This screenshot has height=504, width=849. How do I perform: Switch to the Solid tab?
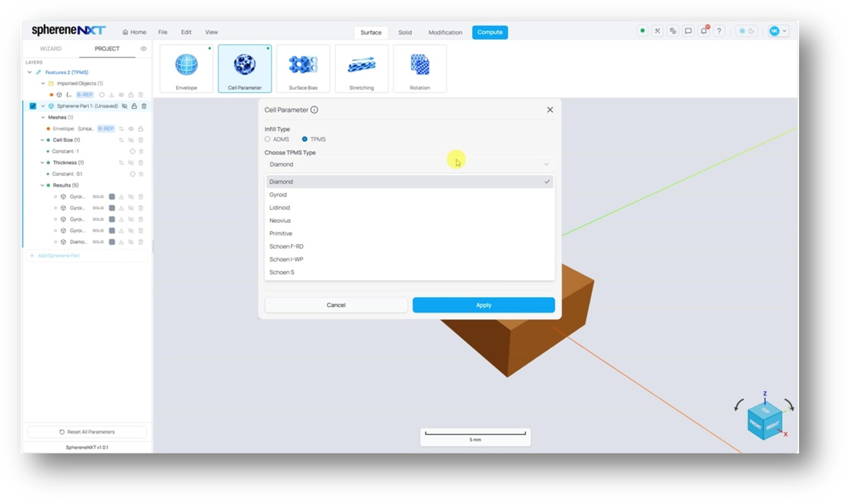[x=405, y=32]
